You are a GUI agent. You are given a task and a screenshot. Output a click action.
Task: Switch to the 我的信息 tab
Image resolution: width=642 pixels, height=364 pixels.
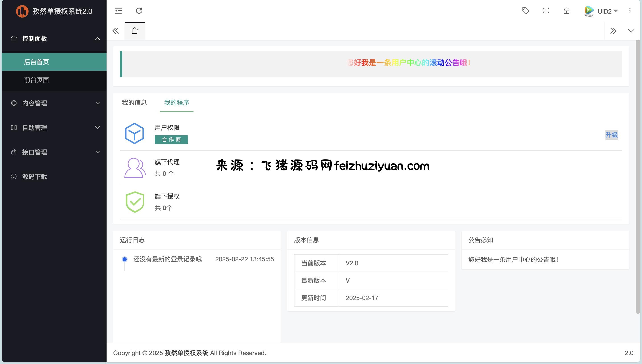pyautogui.click(x=134, y=102)
